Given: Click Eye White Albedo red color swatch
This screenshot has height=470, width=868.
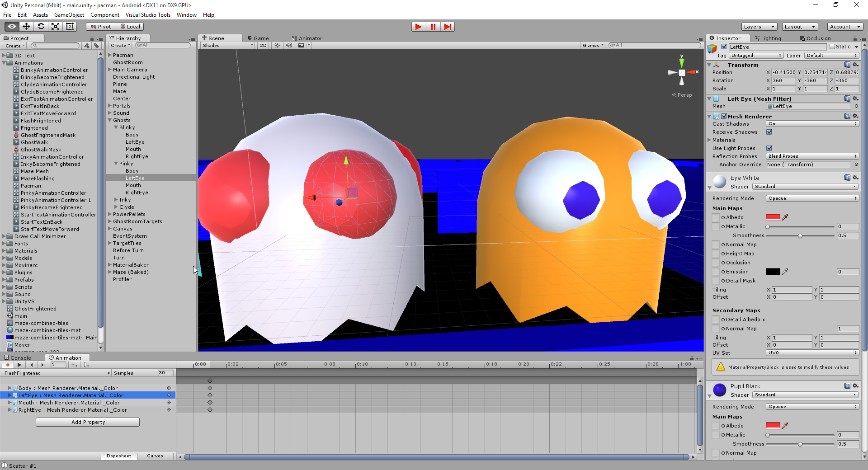Looking at the screenshot, I should 773,217.
